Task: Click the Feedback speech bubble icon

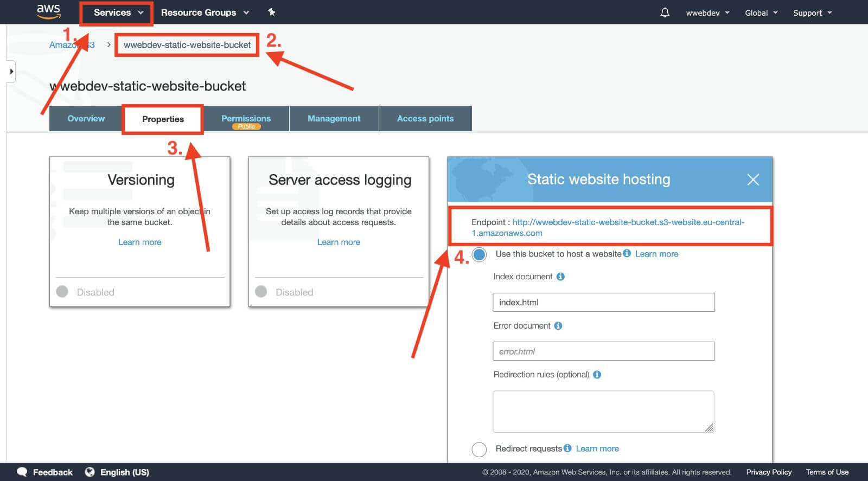Action: point(22,472)
